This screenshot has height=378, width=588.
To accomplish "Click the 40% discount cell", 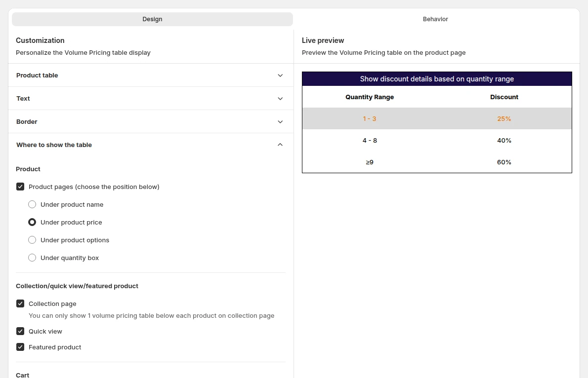I will (x=504, y=141).
